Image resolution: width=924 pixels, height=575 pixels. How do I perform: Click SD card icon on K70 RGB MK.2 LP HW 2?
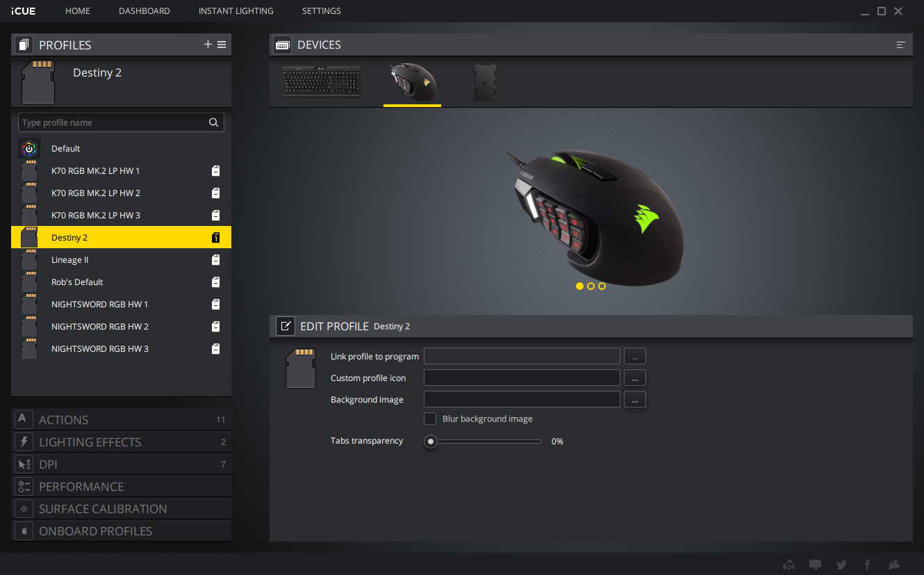(216, 193)
